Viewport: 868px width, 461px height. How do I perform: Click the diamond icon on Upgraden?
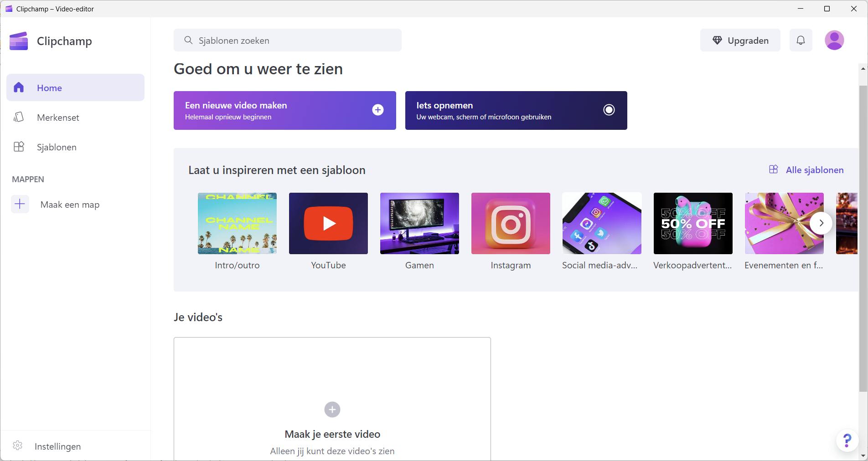click(717, 41)
